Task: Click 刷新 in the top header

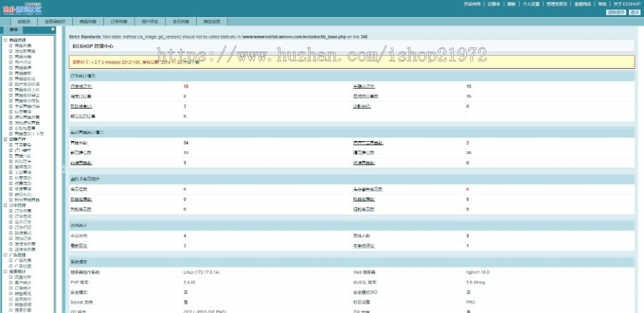Action: (x=512, y=4)
